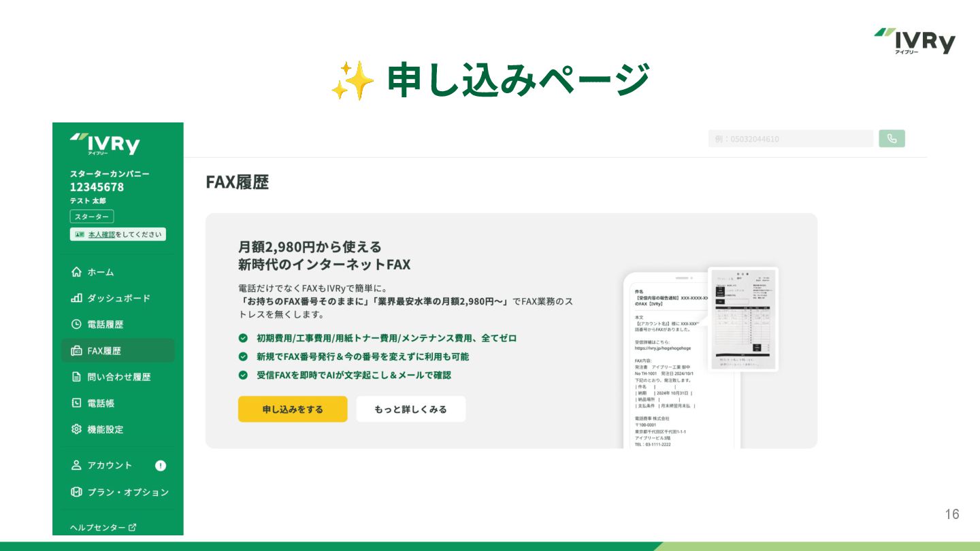This screenshot has height=551, width=980.
Task: Click the fax document preview thumbnail
Action: click(x=742, y=319)
